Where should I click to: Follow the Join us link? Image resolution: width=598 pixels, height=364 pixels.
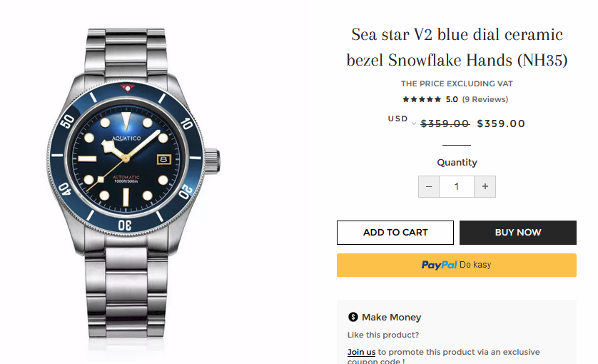coord(361,352)
